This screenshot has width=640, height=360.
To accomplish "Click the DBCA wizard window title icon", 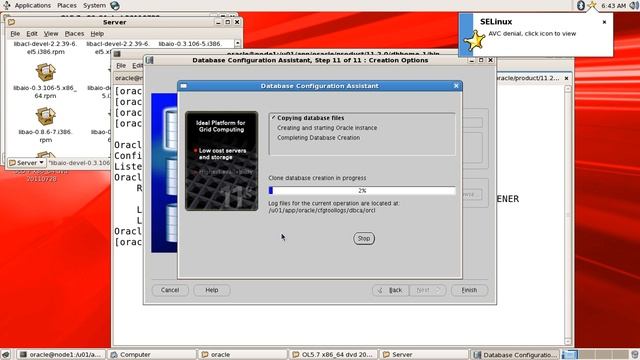I will [x=149, y=60].
